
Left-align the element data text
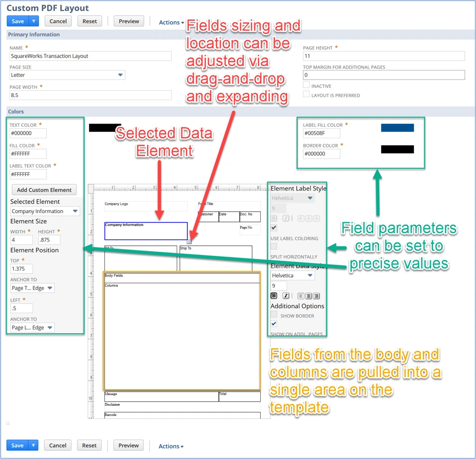tap(301, 296)
